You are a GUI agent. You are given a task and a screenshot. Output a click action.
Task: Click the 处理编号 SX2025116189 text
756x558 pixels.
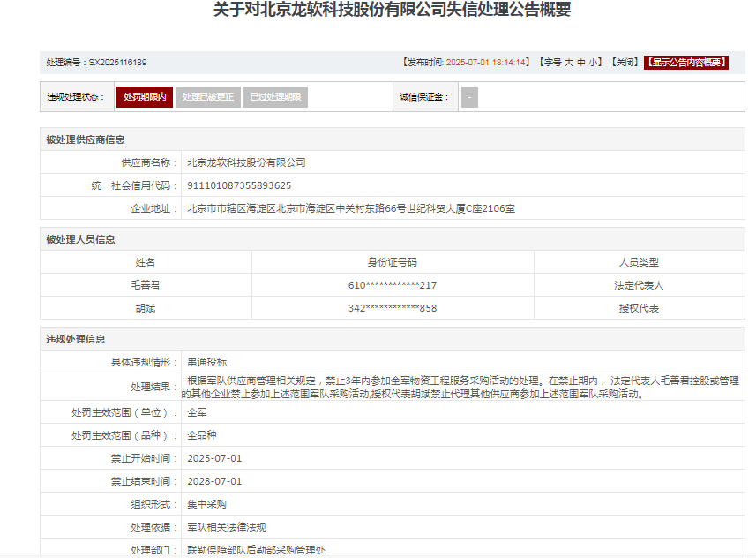click(96, 63)
